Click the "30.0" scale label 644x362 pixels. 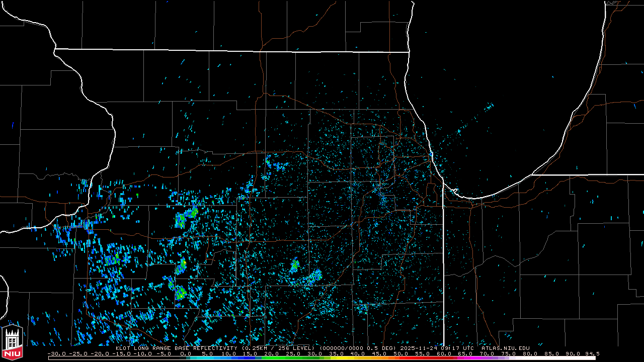point(314,354)
